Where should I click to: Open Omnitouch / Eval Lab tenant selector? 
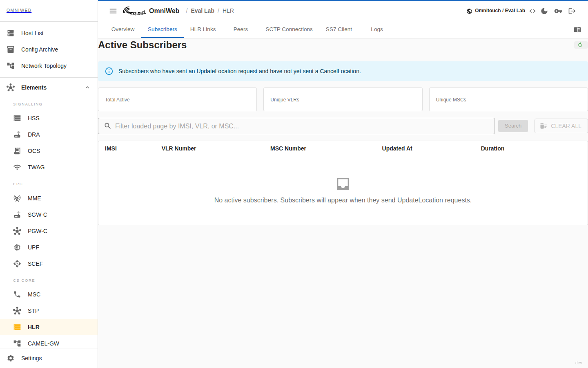pyautogui.click(x=496, y=11)
